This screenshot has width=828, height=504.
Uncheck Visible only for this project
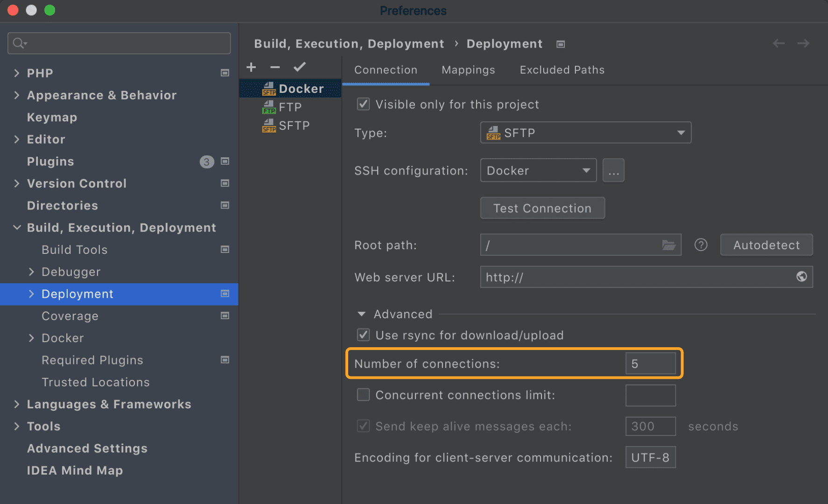(363, 104)
